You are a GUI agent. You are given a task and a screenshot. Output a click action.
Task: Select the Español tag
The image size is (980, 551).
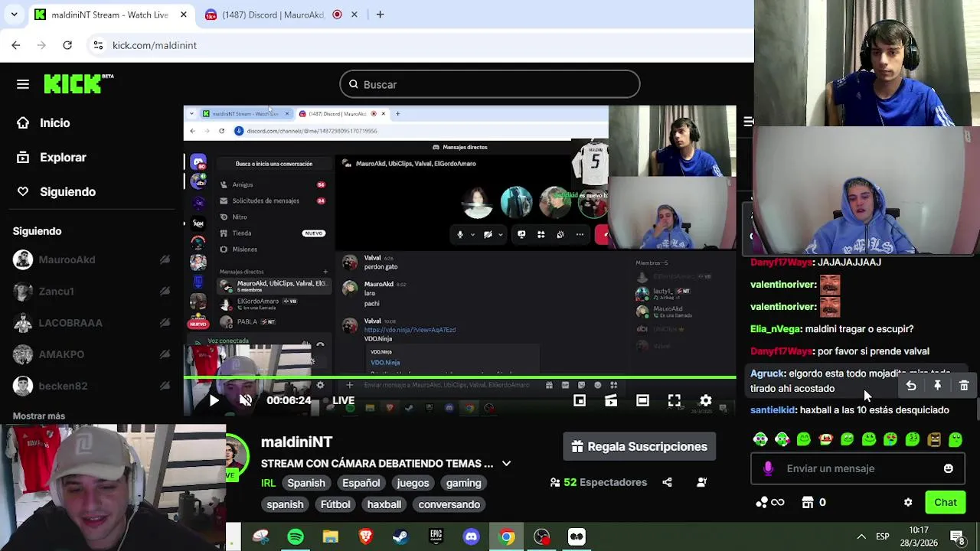click(x=361, y=483)
